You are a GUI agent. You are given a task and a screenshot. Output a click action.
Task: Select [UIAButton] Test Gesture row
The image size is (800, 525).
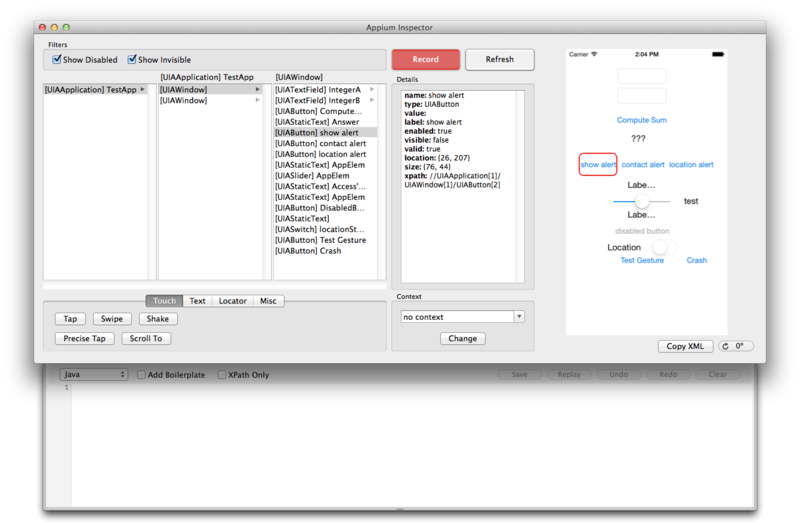coord(326,240)
